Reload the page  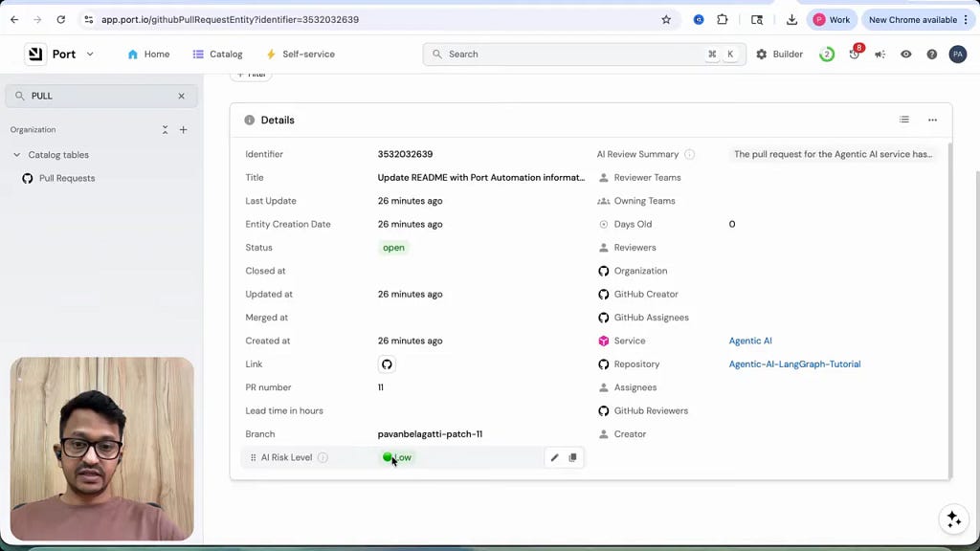click(x=60, y=19)
